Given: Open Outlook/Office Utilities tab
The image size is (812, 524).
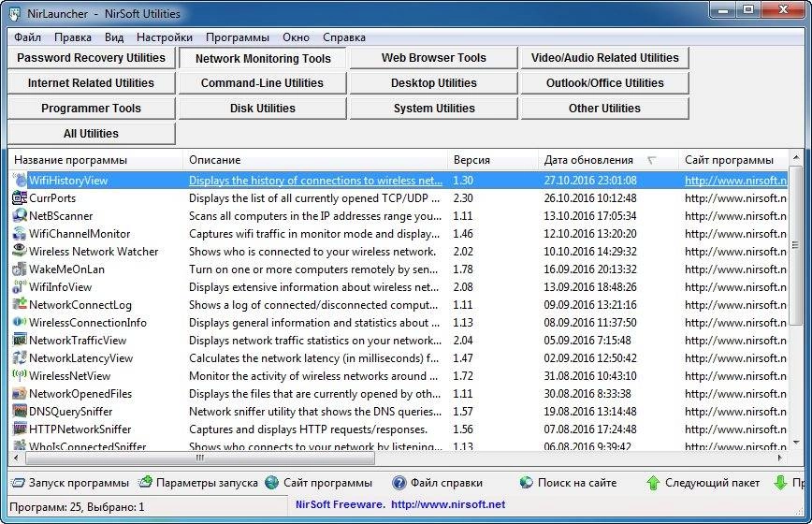Looking at the screenshot, I should [x=605, y=83].
